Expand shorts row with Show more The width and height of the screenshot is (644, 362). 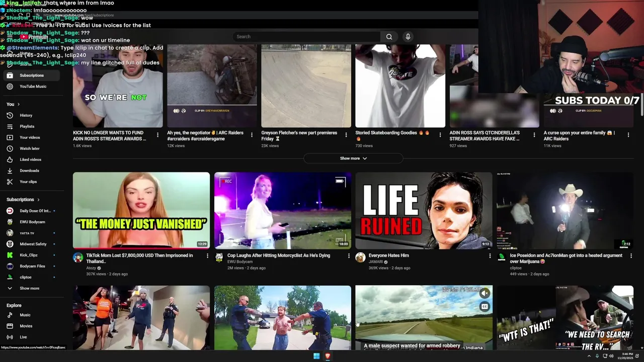(x=353, y=158)
